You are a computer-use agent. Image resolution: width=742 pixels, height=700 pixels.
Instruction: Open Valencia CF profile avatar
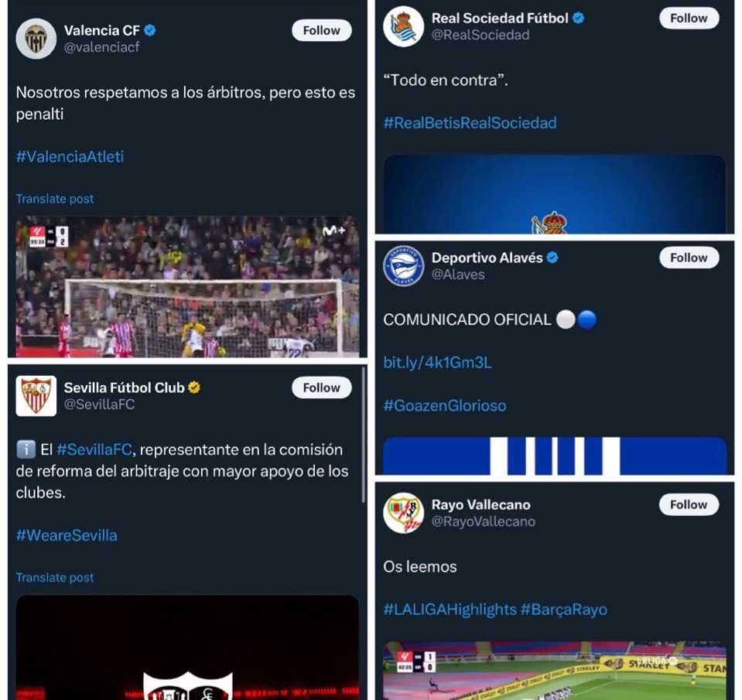point(36,39)
